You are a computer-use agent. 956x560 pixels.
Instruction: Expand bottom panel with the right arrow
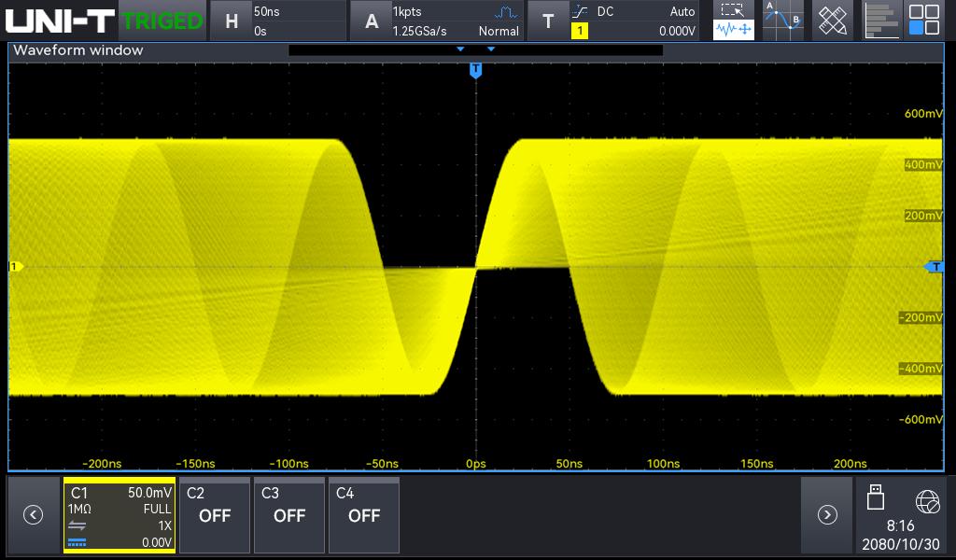(826, 515)
